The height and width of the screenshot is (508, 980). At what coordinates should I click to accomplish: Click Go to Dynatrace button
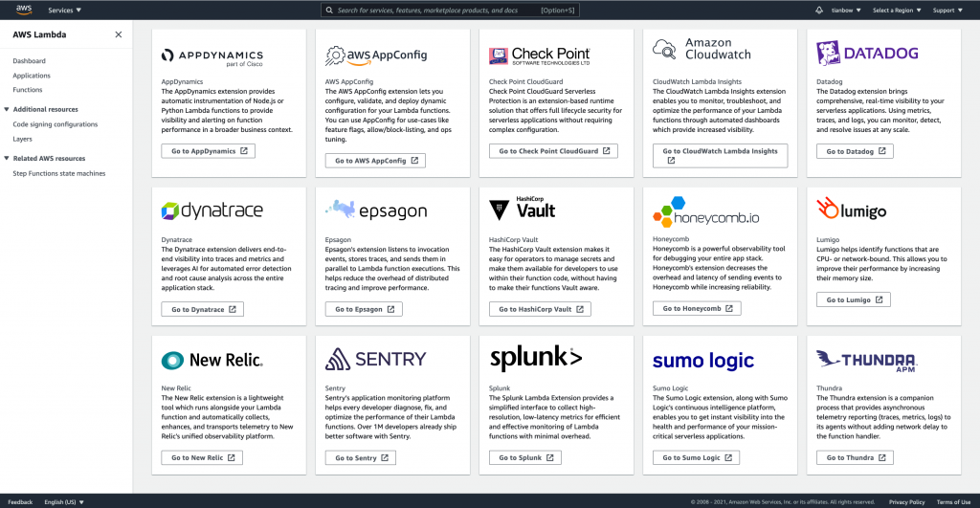coord(203,309)
